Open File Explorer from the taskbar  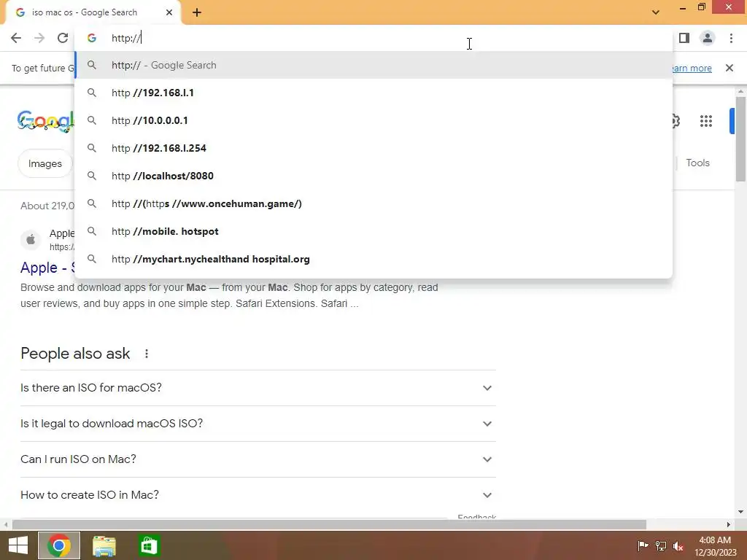coord(104,545)
